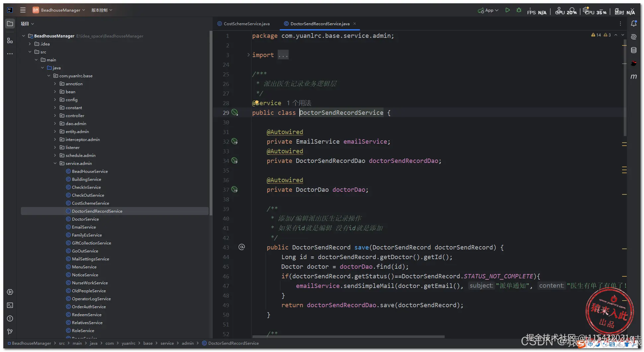Image resolution: width=644 pixels, height=352 pixels.
Task: Click the autowired gutter icon on line 37
Action: click(x=235, y=189)
